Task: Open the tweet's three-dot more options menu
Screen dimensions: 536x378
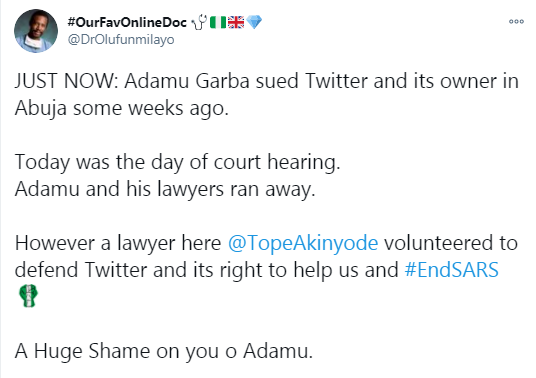Action: (x=516, y=22)
